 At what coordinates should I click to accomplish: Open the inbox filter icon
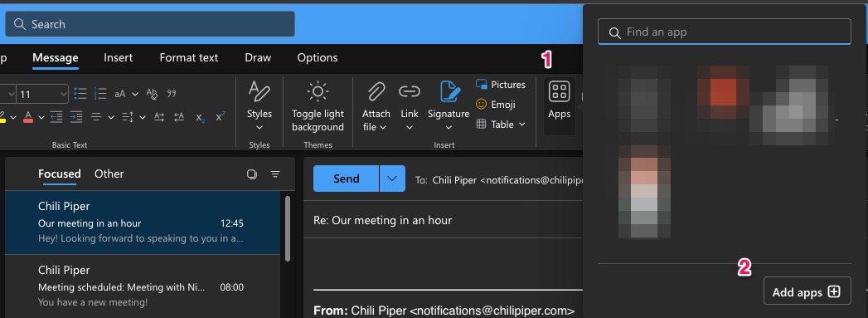[275, 174]
